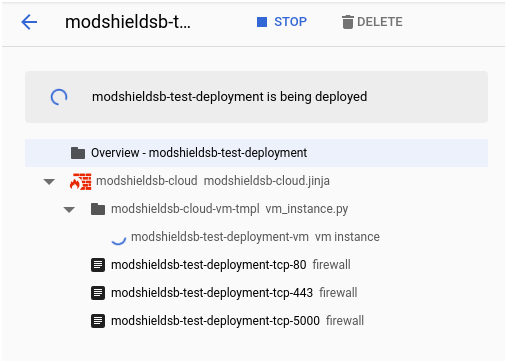Click the tcp-5000 firewall document icon

click(98, 321)
